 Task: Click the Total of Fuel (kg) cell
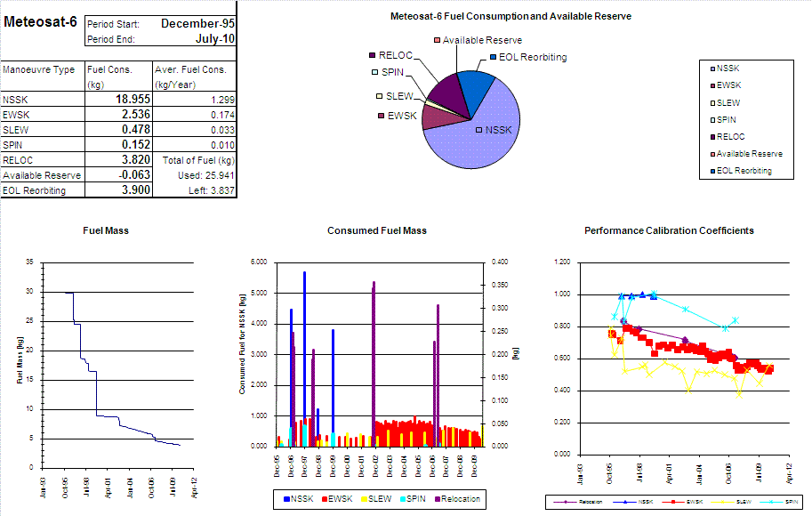pyautogui.click(x=199, y=160)
